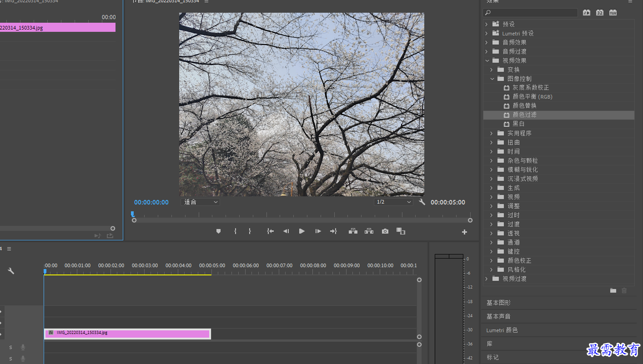Screen dimensions: 643x364
Task: Expand the 音频效果 folder
Action: coord(486,42)
